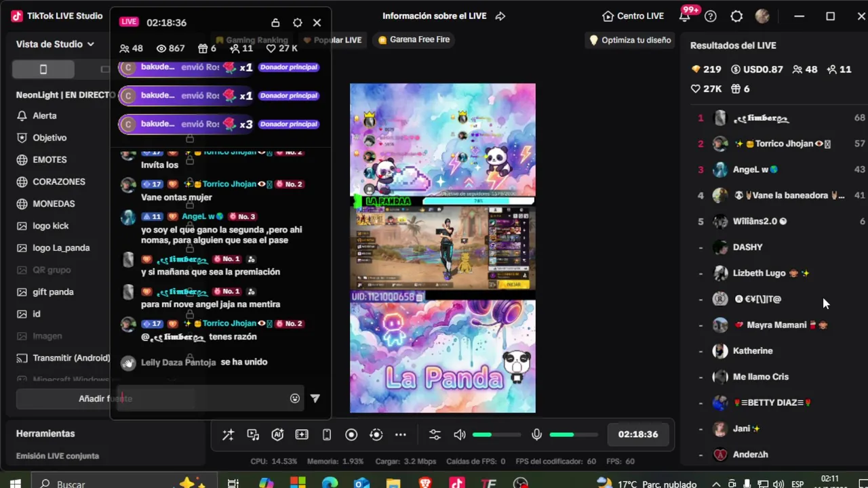Adjust the microphone volume slider
This screenshot has width=868, height=488.
point(574,434)
